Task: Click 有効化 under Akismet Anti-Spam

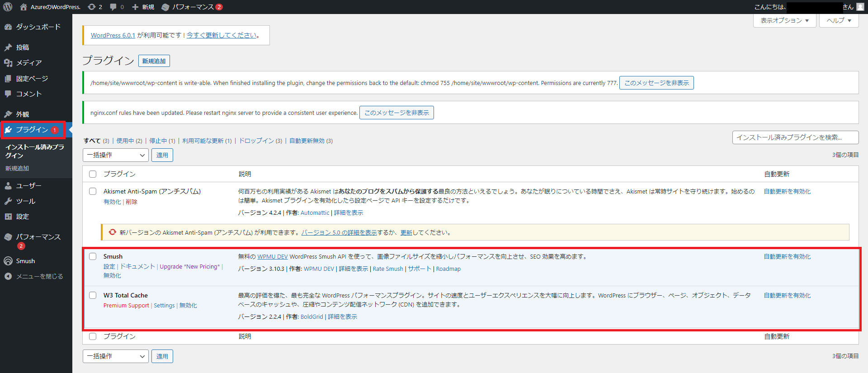Action: coord(112,202)
